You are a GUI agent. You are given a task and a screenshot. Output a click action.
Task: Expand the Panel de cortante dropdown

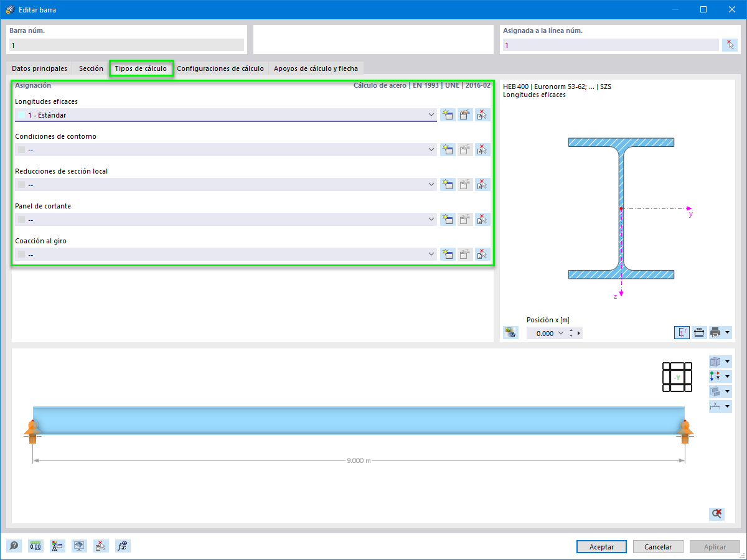tap(431, 219)
